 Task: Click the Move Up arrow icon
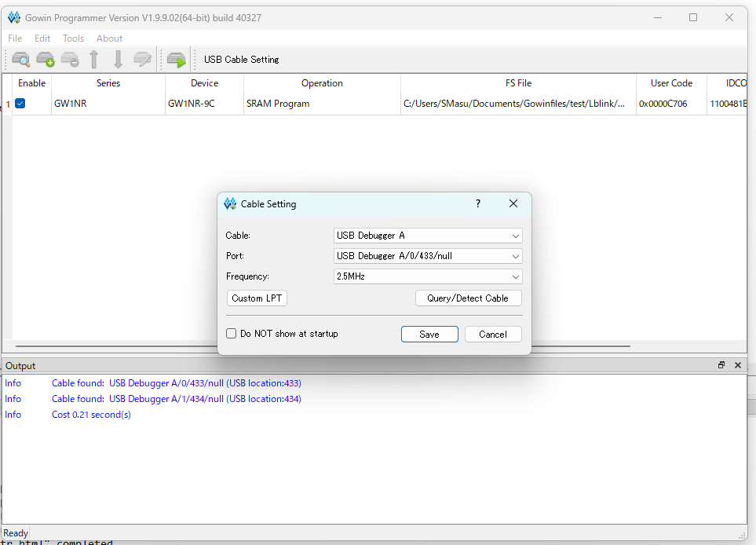(x=94, y=60)
